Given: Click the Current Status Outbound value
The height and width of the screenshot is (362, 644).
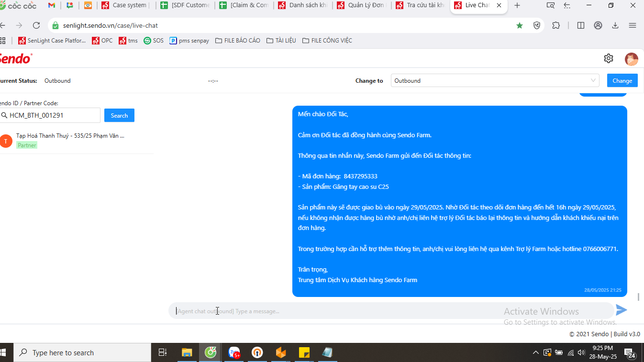Looking at the screenshot, I should 57,81.
